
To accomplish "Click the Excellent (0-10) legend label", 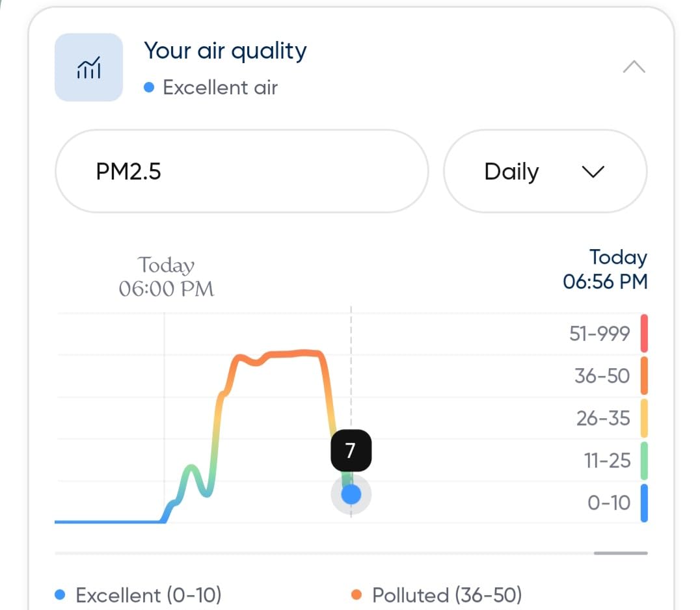I will pyautogui.click(x=148, y=595).
